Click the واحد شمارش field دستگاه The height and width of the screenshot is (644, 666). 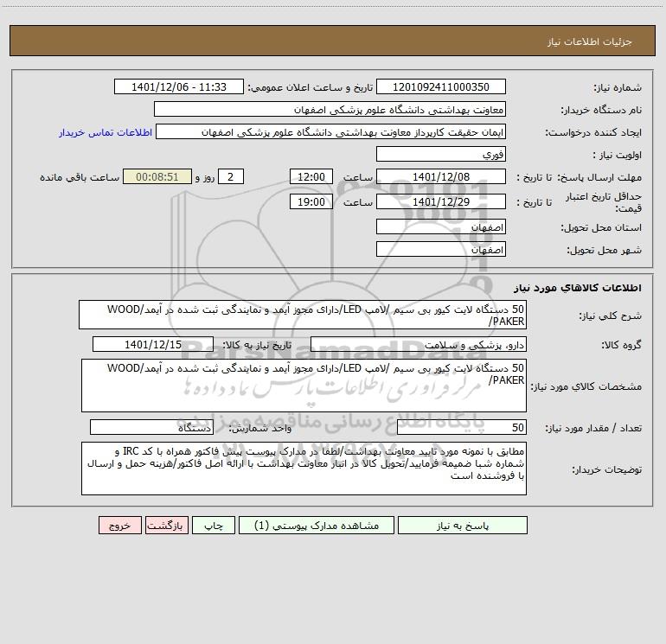(151, 427)
